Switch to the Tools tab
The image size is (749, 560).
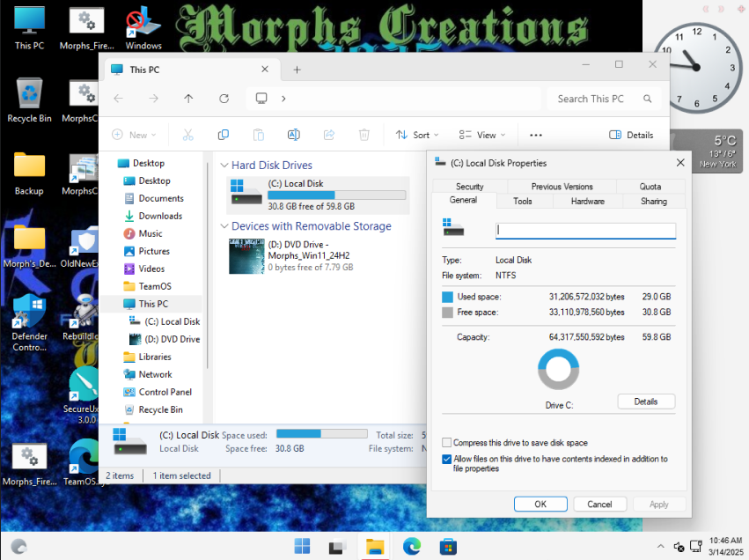point(523,201)
